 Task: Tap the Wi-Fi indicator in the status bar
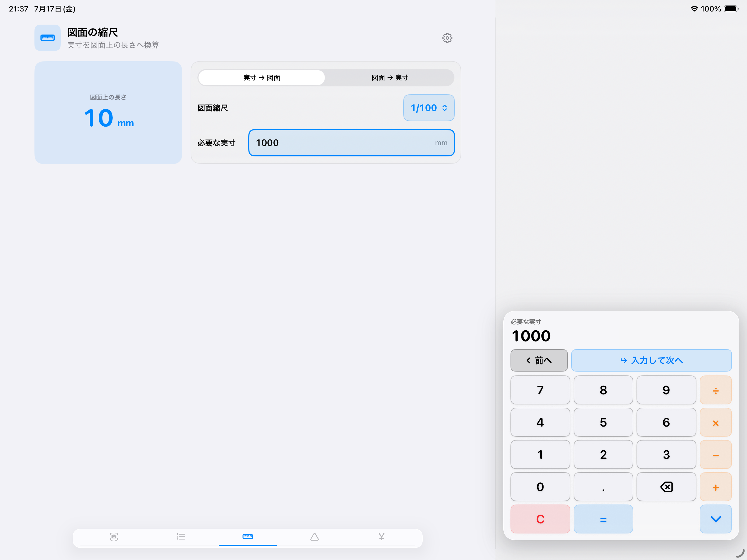pos(694,9)
